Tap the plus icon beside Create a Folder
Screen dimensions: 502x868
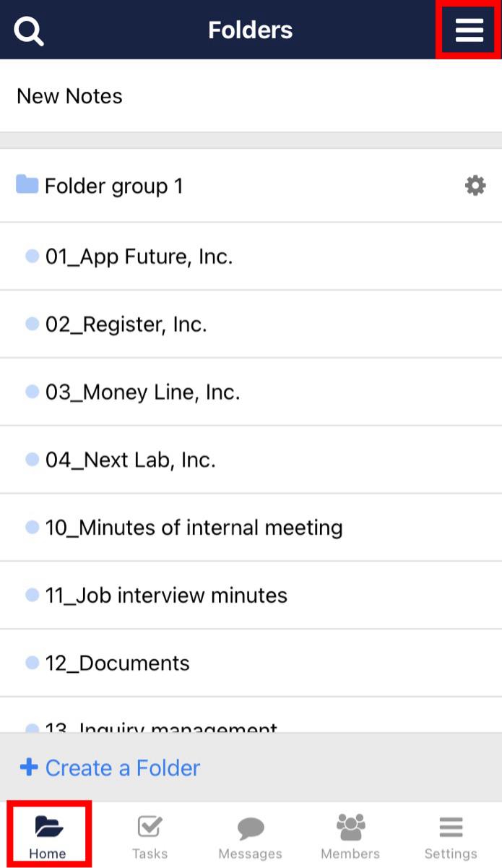(29, 767)
